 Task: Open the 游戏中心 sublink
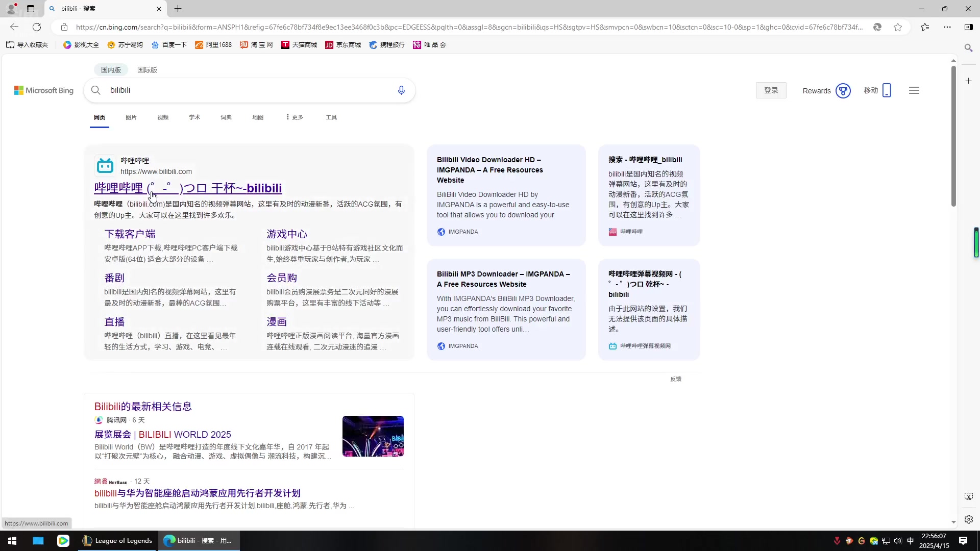click(x=287, y=234)
